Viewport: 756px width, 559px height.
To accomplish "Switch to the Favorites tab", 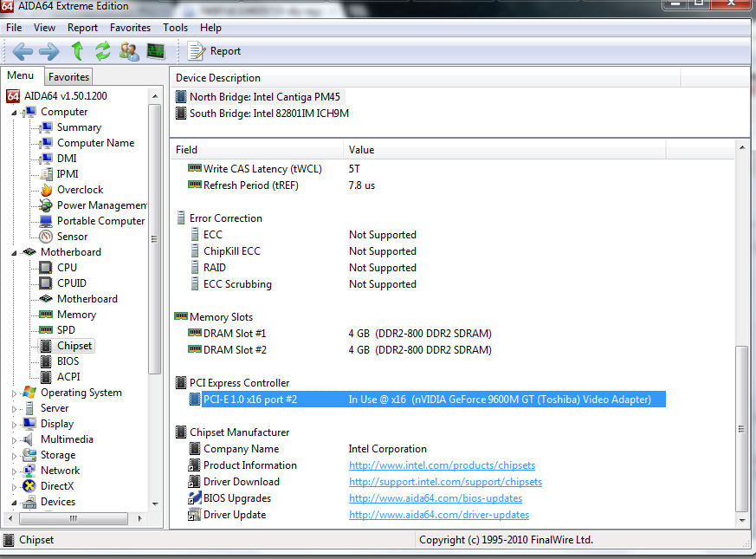I will [68, 77].
